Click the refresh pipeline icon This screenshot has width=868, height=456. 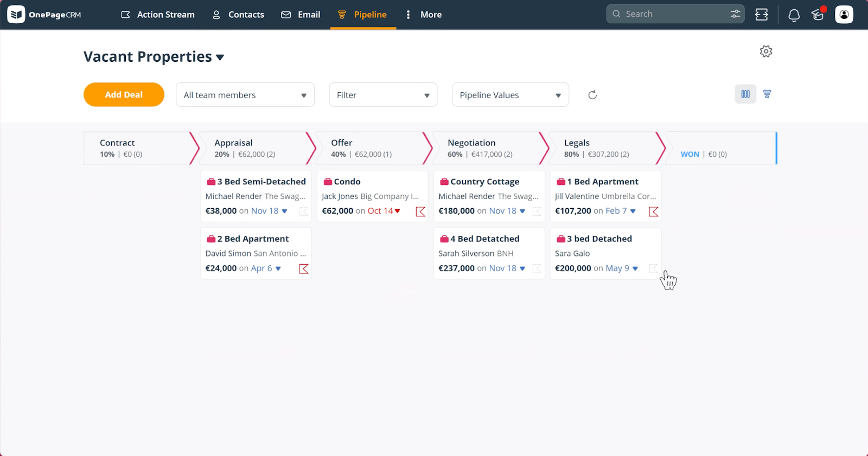click(x=592, y=95)
